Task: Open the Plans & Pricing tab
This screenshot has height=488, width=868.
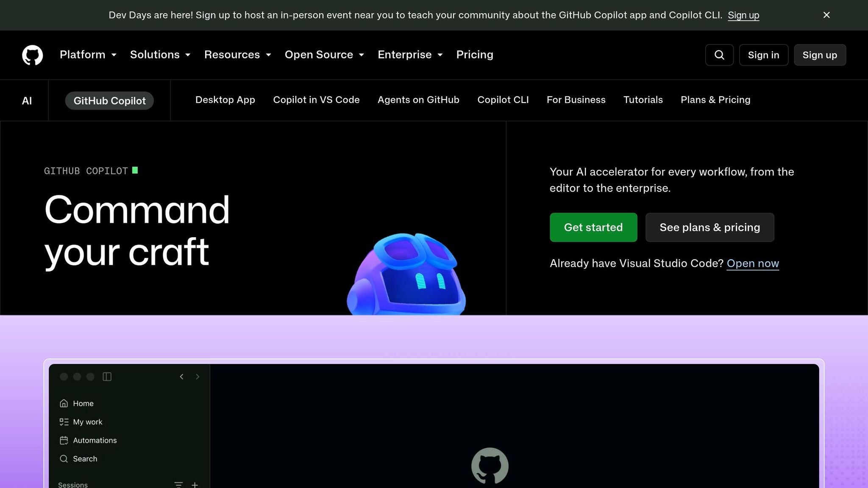Action: pos(715,100)
